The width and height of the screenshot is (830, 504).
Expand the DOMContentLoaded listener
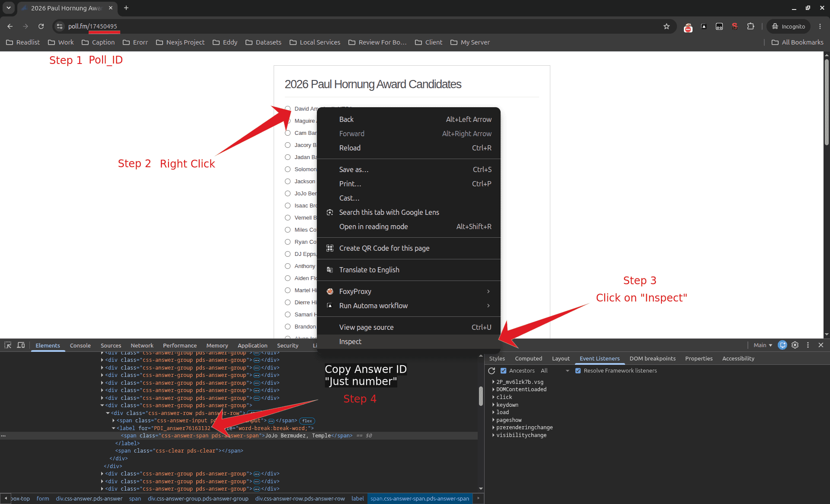(x=493, y=389)
